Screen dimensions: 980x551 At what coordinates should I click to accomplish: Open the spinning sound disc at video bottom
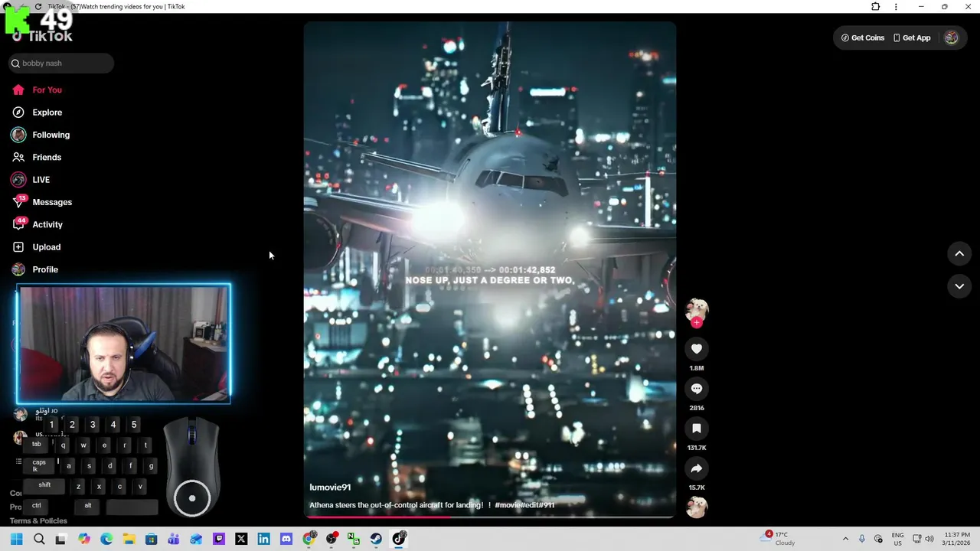697,507
